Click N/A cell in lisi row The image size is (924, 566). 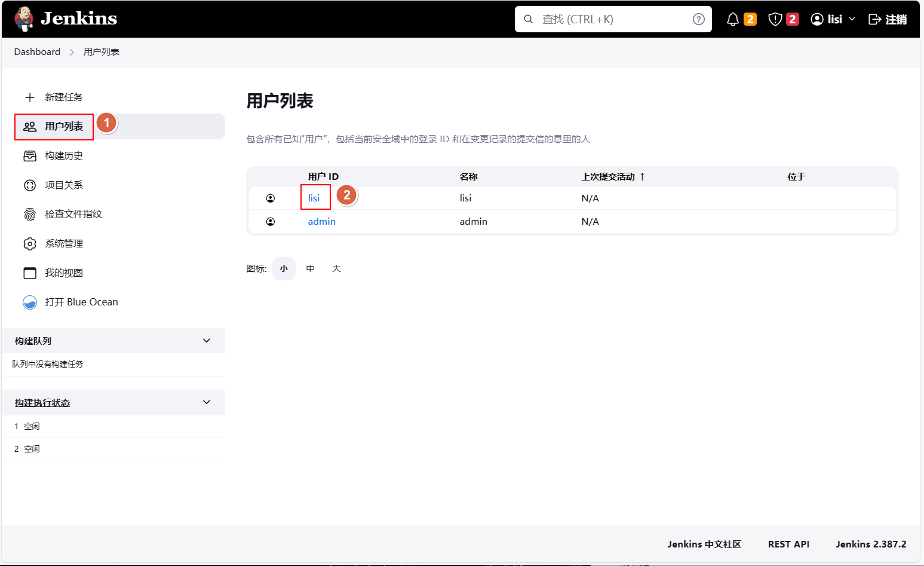coord(590,198)
